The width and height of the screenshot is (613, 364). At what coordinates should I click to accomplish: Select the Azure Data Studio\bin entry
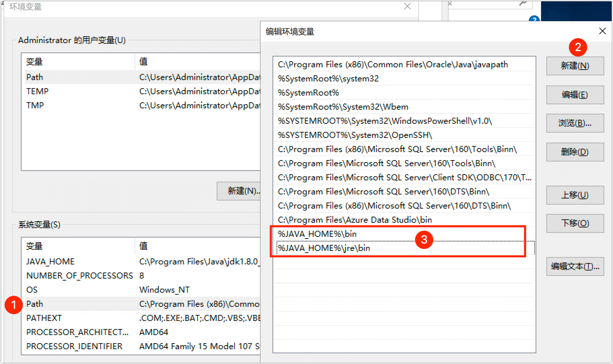(355, 220)
